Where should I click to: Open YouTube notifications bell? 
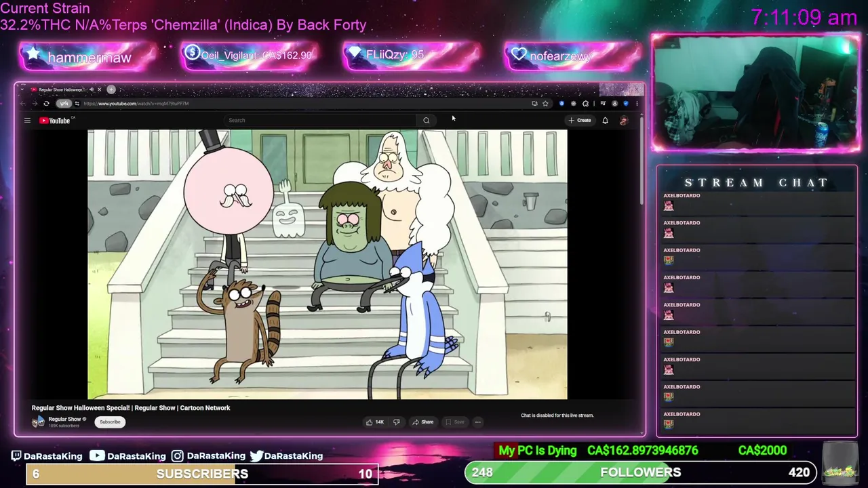click(x=605, y=120)
